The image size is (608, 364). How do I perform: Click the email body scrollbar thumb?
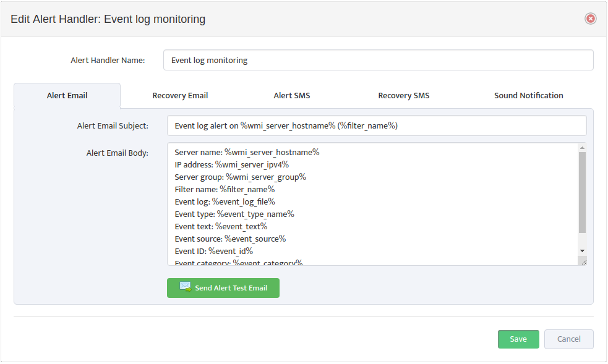[582, 192]
